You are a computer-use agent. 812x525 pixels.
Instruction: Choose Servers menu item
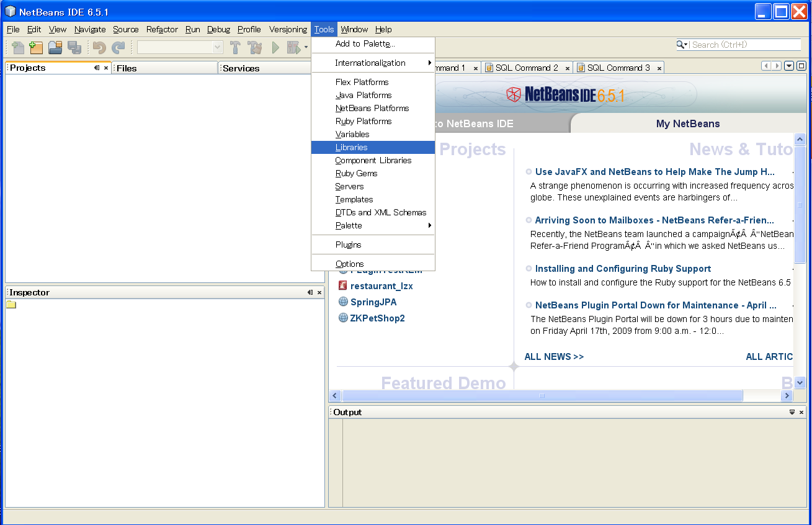tap(373, 186)
